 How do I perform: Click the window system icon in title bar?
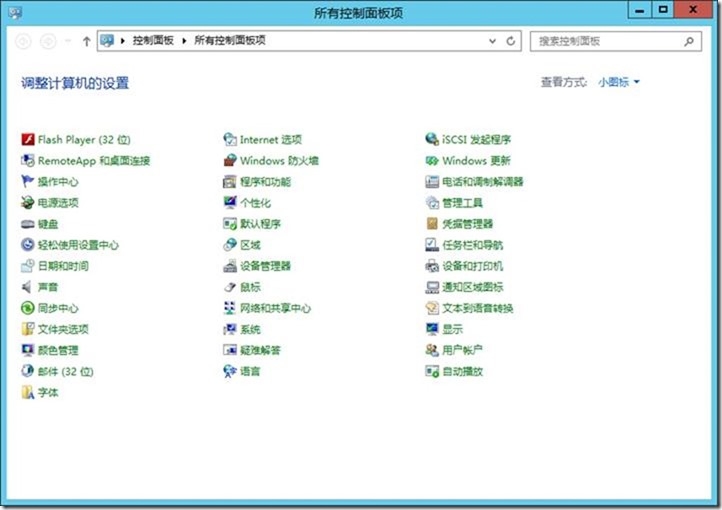click(x=15, y=13)
